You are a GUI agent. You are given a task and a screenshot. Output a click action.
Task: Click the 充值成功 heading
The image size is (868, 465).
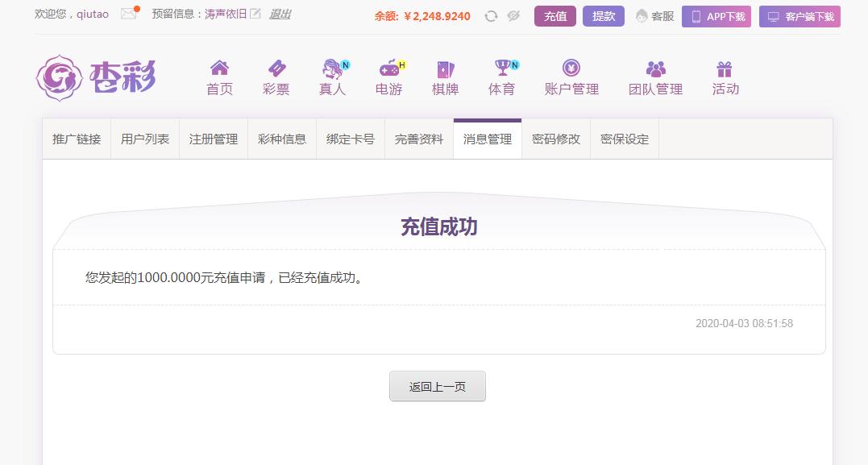[439, 226]
